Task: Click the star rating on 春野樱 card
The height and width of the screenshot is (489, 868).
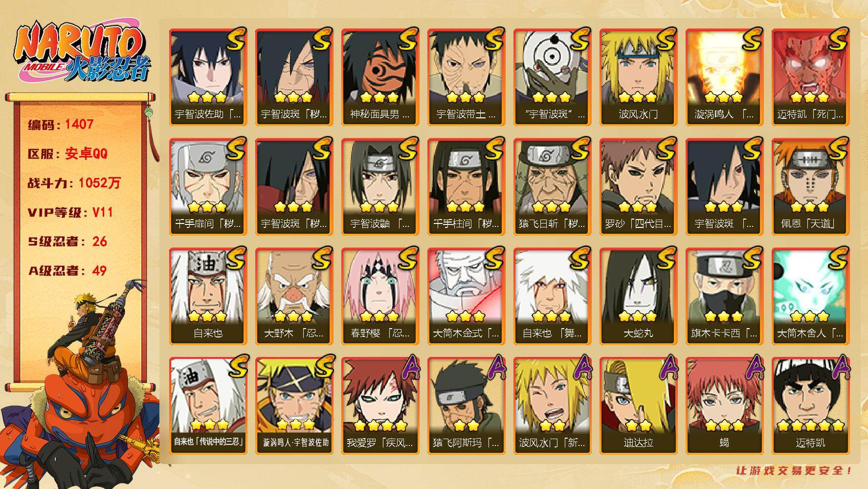Action: pyautogui.click(x=380, y=316)
